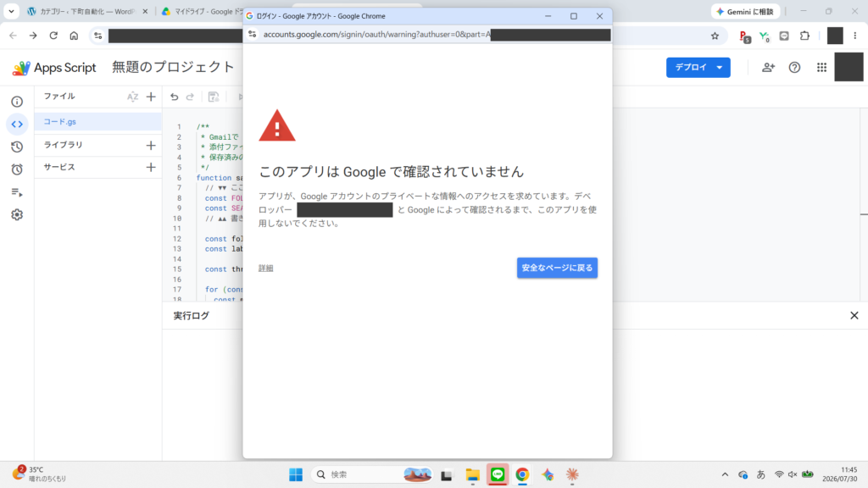Screen dimensions: 868x488
Task: Go back in main Chrome window
Action: point(13,36)
